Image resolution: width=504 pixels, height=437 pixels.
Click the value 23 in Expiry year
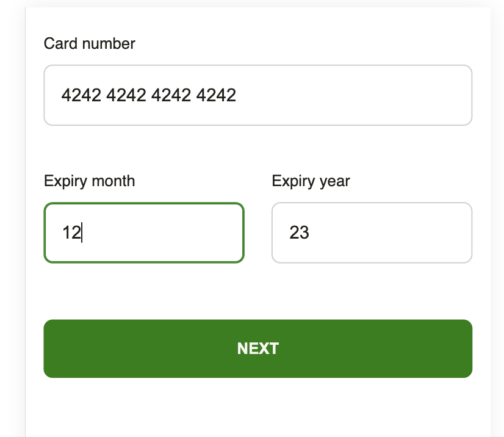(299, 233)
